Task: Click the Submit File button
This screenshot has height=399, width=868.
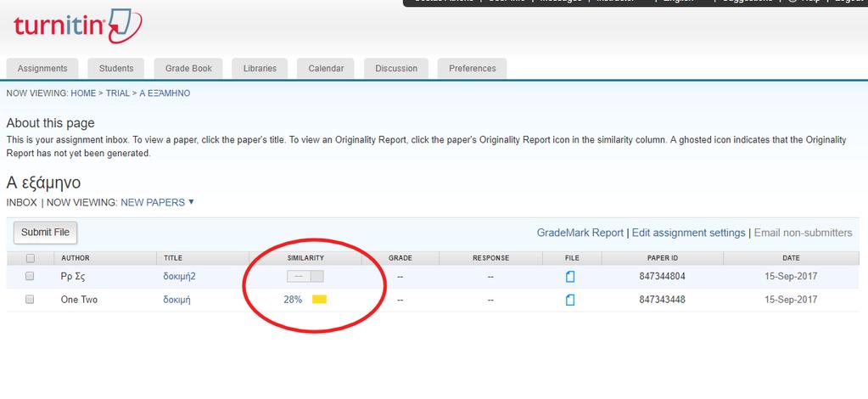Action: (45, 233)
